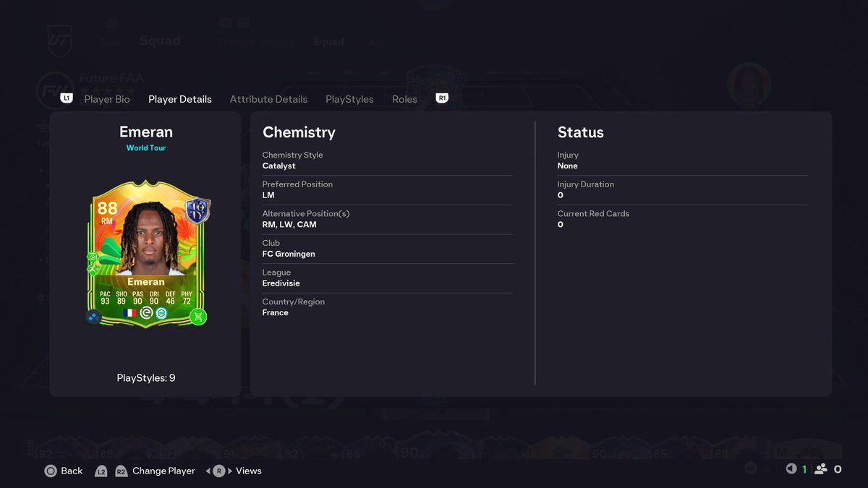Click the RM, LW, CAM alternative positions
Screen dimensions: 868x488
pyautogui.click(x=289, y=224)
